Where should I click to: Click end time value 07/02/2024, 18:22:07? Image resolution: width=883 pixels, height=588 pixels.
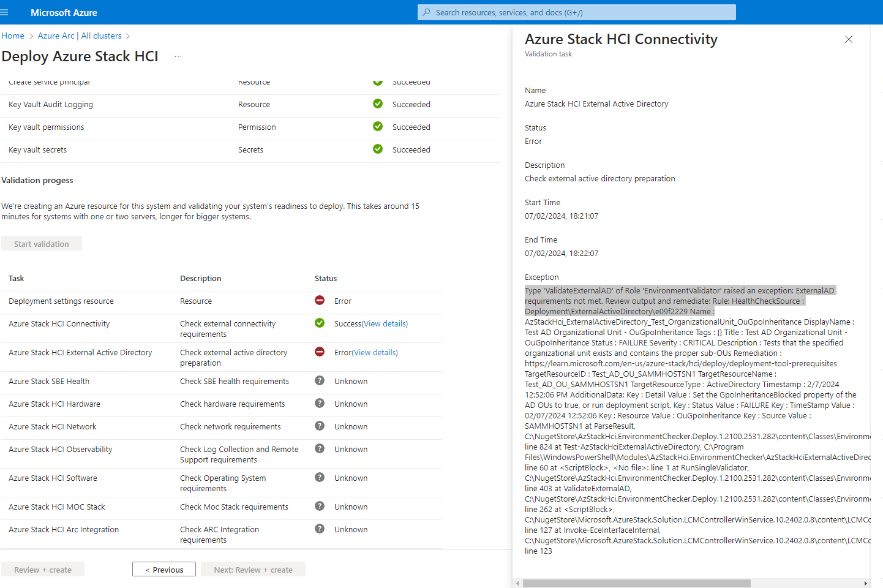(x=562, y=253)
